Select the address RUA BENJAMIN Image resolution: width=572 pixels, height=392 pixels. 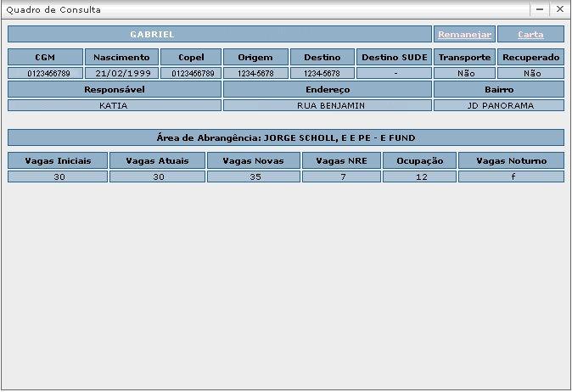click(x=327, y=106)
